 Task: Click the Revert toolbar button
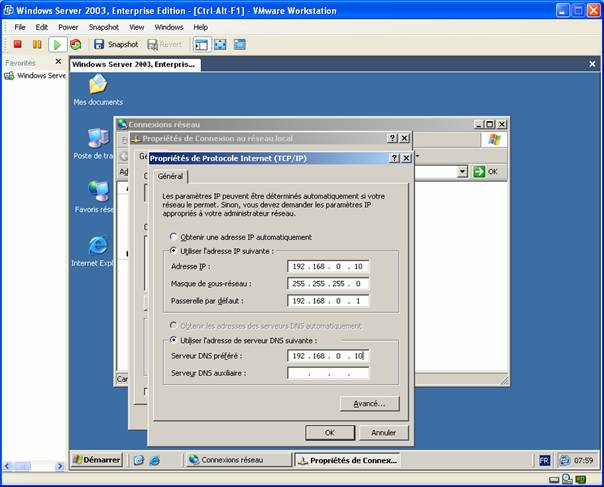(164, 44)
